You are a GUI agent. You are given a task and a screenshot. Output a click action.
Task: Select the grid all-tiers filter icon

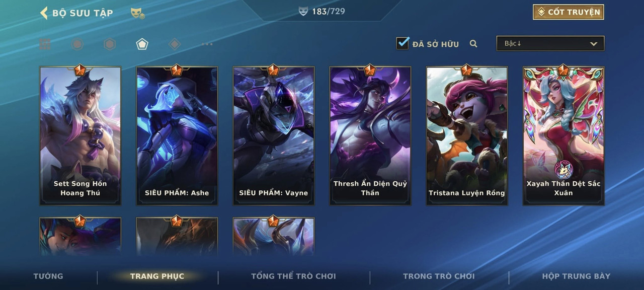coord(45,44)
